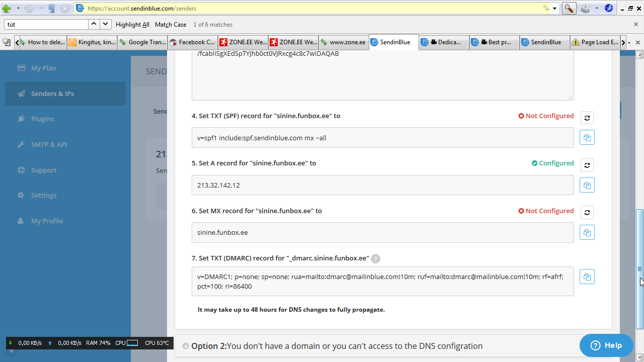
Task: Close the current tab with X
Action: [x=638, y=43]
